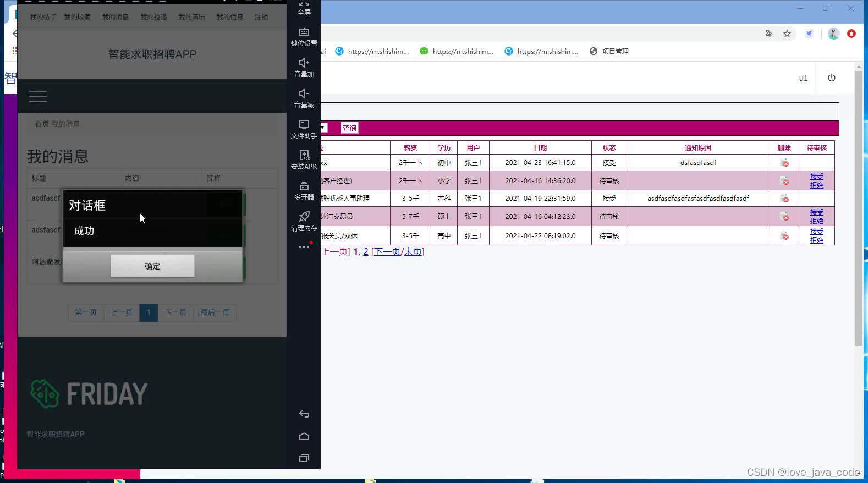
Task: Click the translate page icon in address bar
Action: 770,34
